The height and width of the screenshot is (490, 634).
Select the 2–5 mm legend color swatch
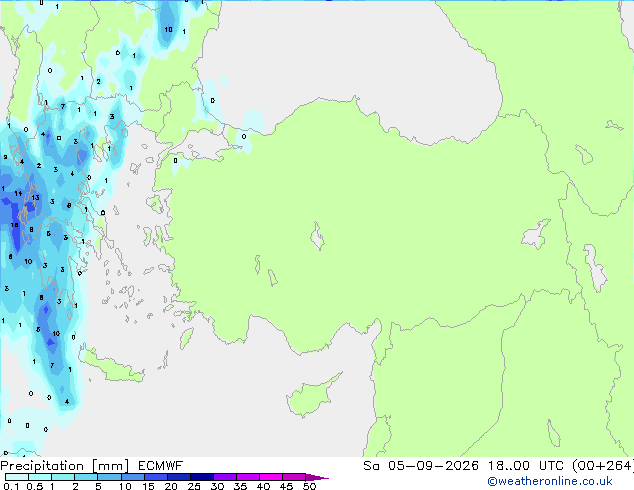pos(86,477)
